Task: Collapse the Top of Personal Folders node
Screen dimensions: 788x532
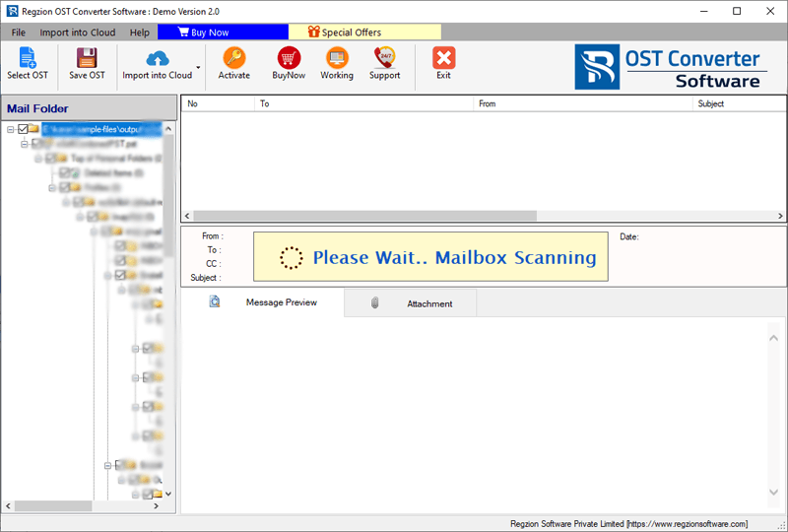Action: (x=37, y=158)
